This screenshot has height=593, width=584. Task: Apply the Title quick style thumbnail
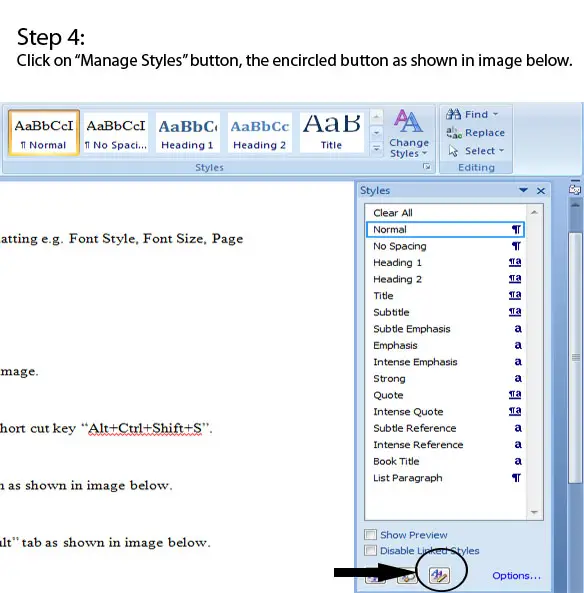[332, 133]
